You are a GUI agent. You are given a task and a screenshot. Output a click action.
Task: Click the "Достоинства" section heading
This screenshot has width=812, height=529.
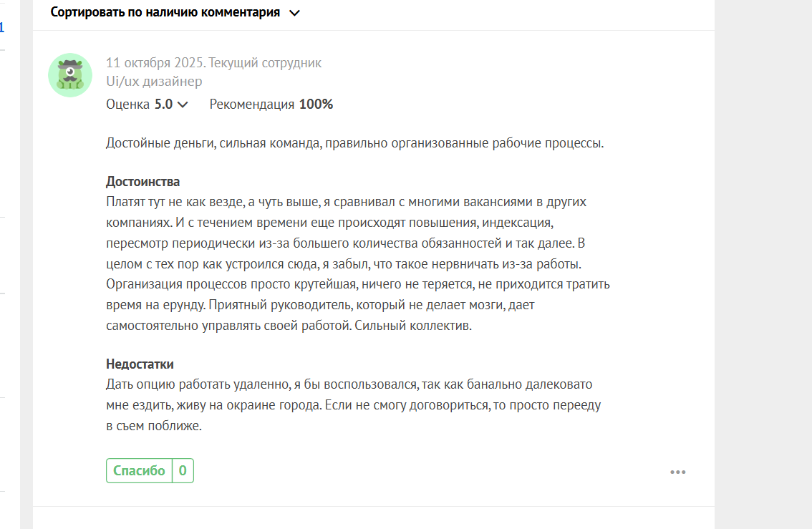coord(142,182)
